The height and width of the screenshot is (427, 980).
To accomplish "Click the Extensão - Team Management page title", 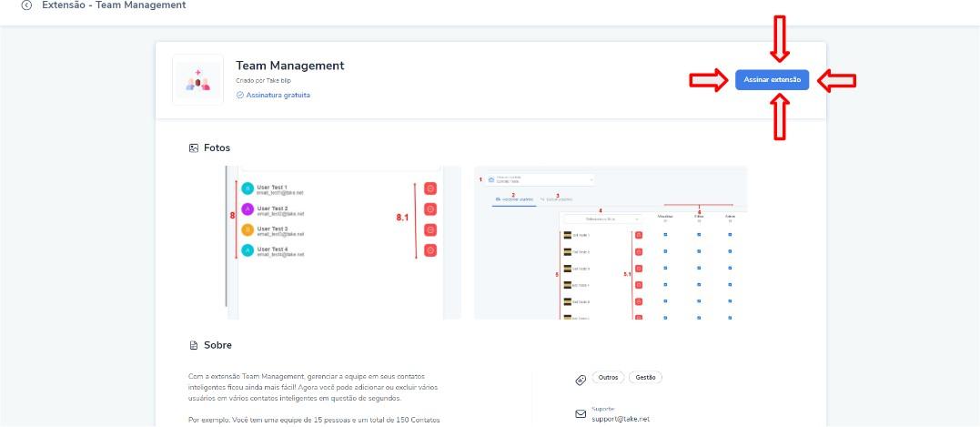I will [x=114, y=5].
